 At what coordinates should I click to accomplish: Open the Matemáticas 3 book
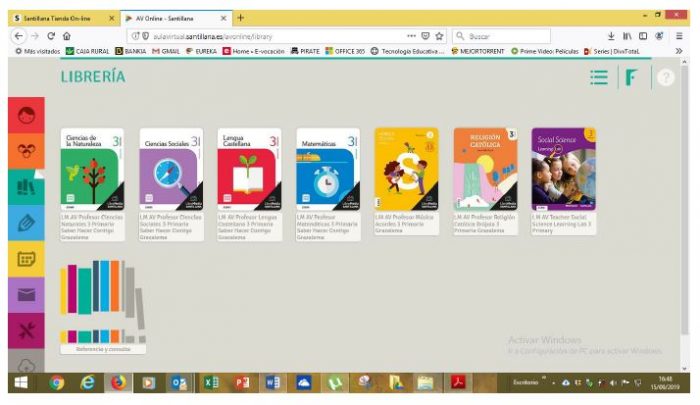point(328,169)
